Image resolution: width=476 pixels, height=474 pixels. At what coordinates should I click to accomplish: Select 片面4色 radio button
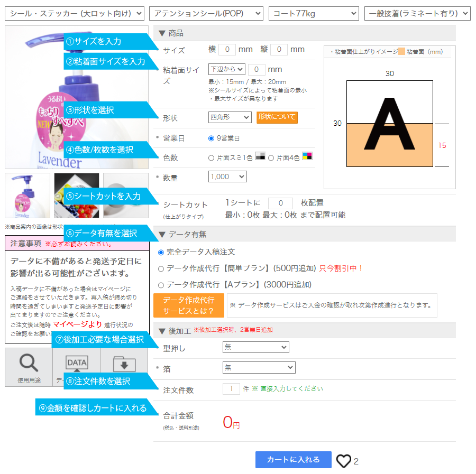pyautogui.click(x=271, y=157)
